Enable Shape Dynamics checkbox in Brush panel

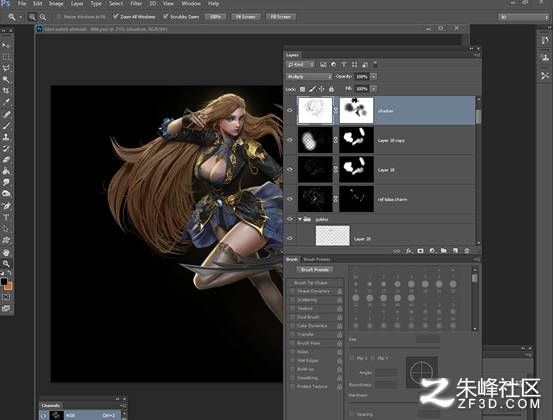pos(292,291)
